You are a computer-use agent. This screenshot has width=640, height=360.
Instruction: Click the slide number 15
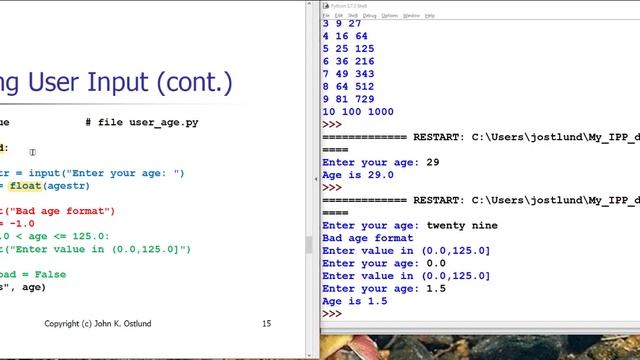pyautogui.click(x=267, y=324)
